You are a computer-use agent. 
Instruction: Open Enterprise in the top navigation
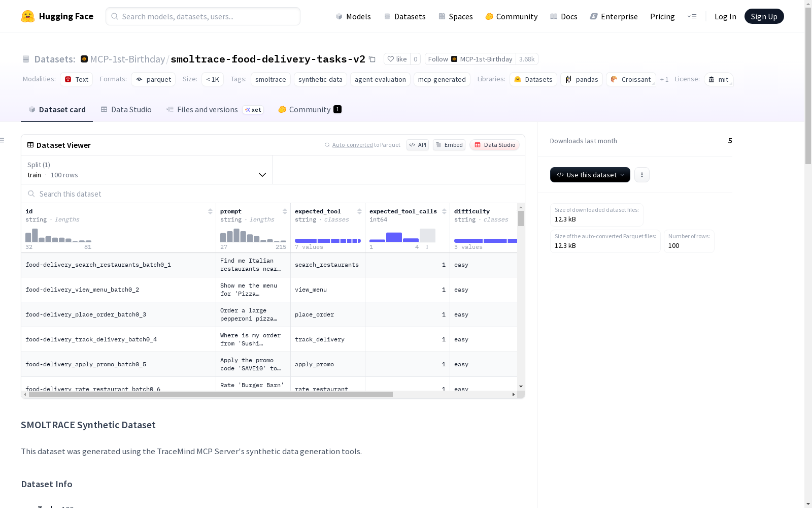[x=614, y=16]
